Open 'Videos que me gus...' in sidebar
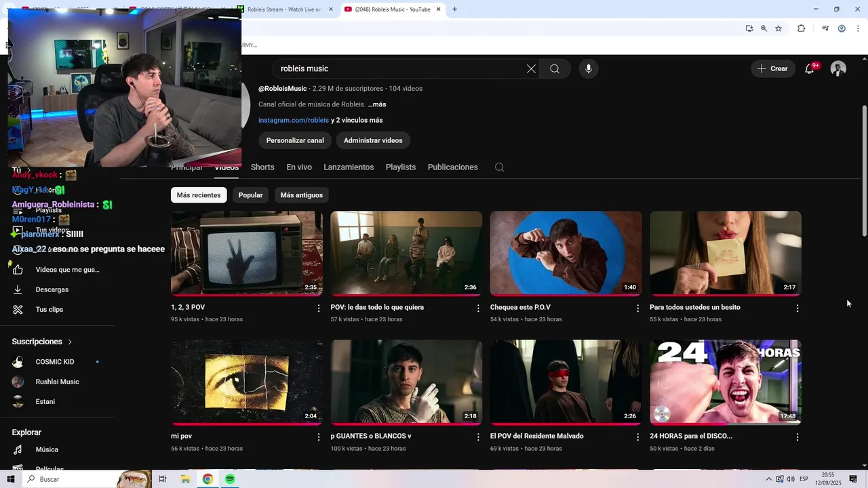Screen dimensions: 868x488 point(58,270)
